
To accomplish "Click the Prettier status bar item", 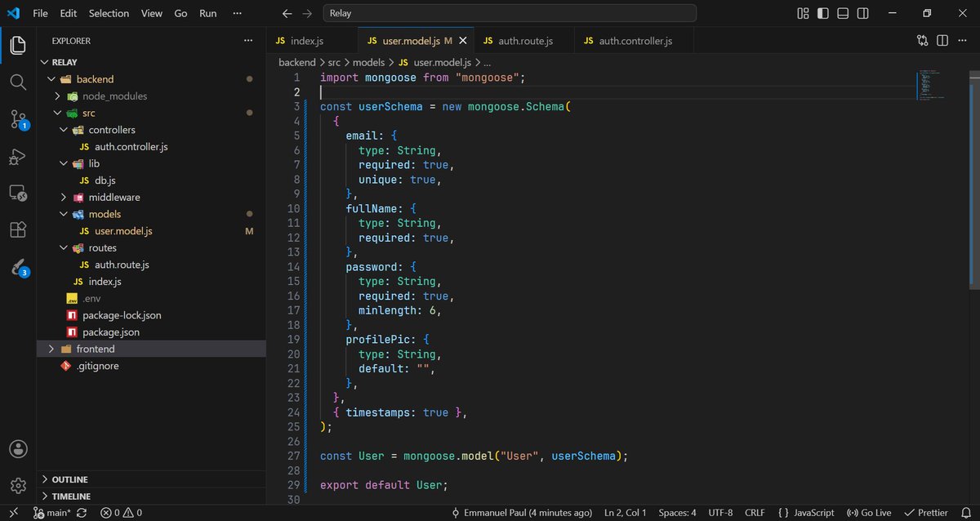I will pyautogui.click(x=926, y=513).
